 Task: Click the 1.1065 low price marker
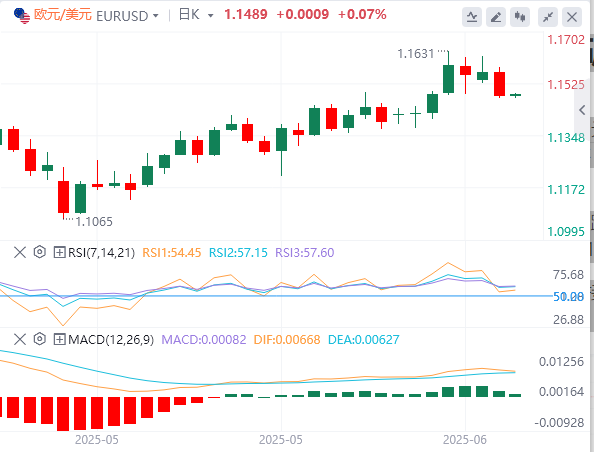tap(94, 222)
